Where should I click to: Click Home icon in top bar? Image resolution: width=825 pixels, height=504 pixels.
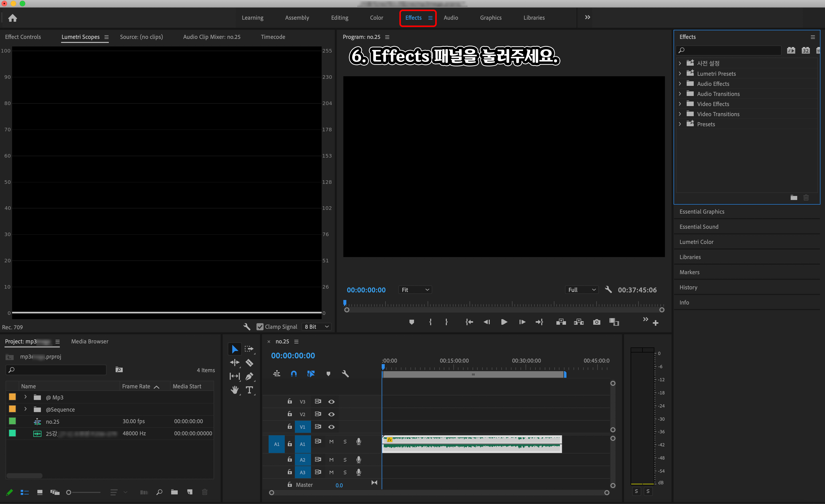coord(13,18)
